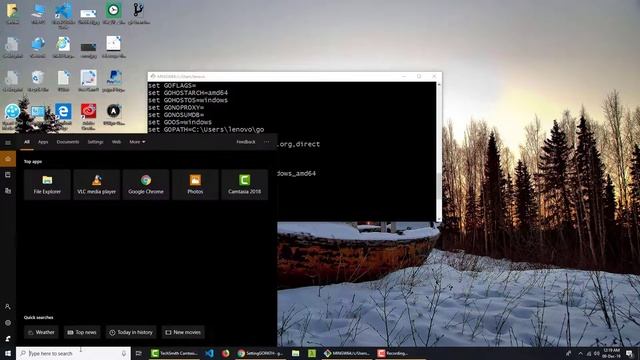Screen dimensions: 640x360
Task: Click the taskbar clock and date
Action: 611,353
